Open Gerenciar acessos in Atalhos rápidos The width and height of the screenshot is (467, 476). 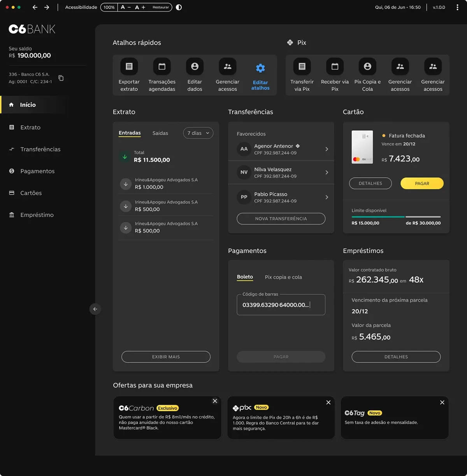click(x=228, y=75)
